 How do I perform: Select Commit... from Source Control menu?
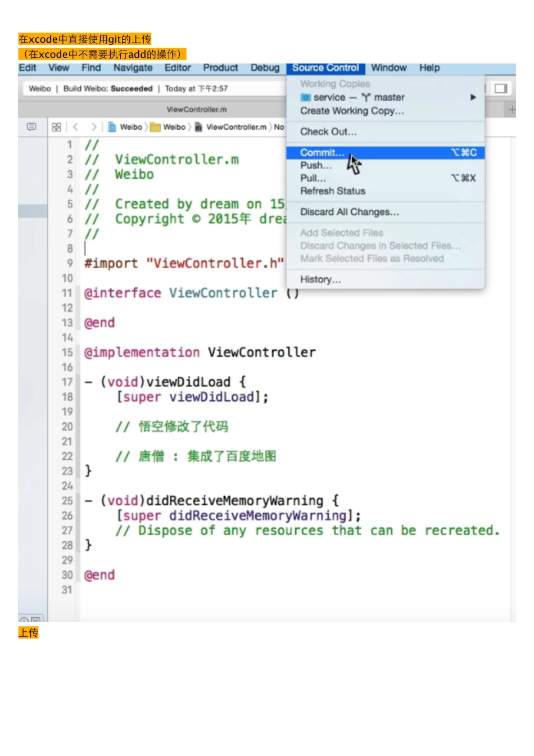point(322,153)
